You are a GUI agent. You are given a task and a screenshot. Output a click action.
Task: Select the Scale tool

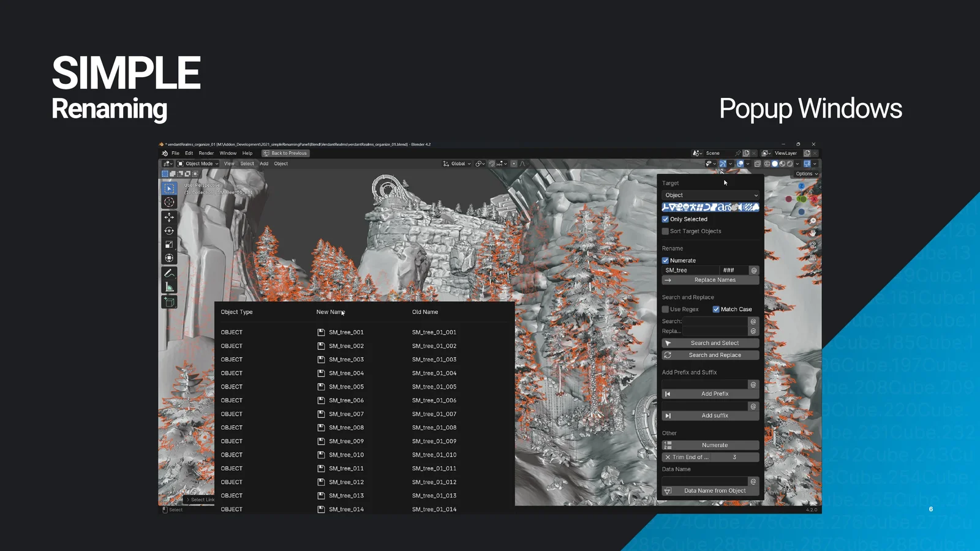(x=169, y=243)
